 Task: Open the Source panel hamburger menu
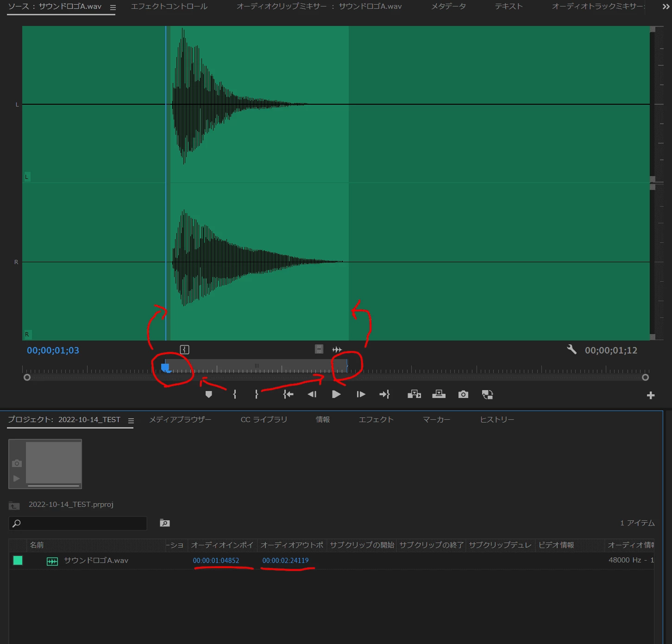click(x=113, y=7)
